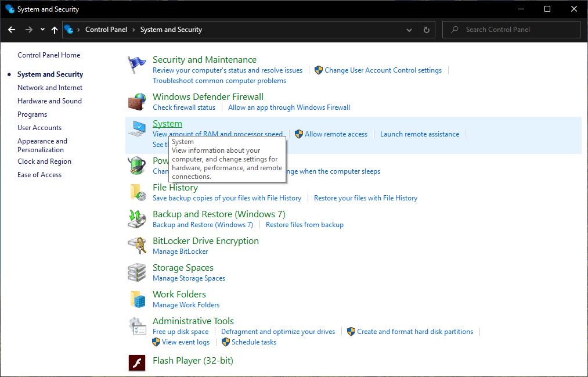This screenshot has height=377, width=588.
Task: Click the Work Folders icon
Action: point(137,299)
